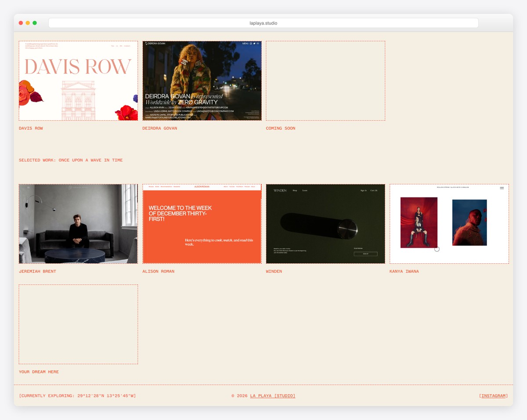Screen dimensions: 527x420
Task: Click the laplaya.studio address bar
Action: point(263,23)
